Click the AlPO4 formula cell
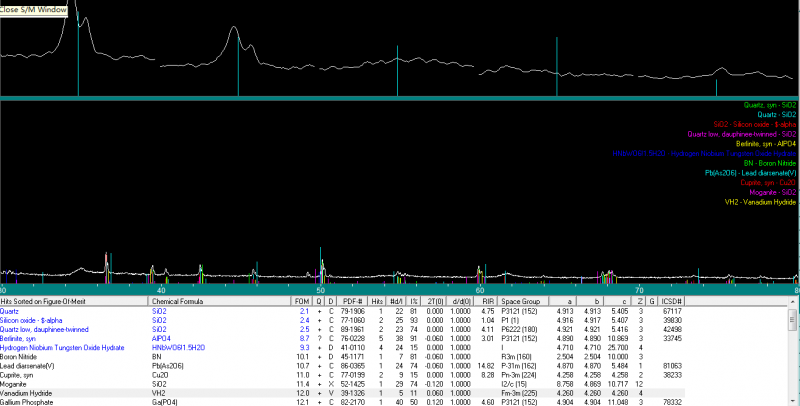Screen dimensions: 800x406 161,339
